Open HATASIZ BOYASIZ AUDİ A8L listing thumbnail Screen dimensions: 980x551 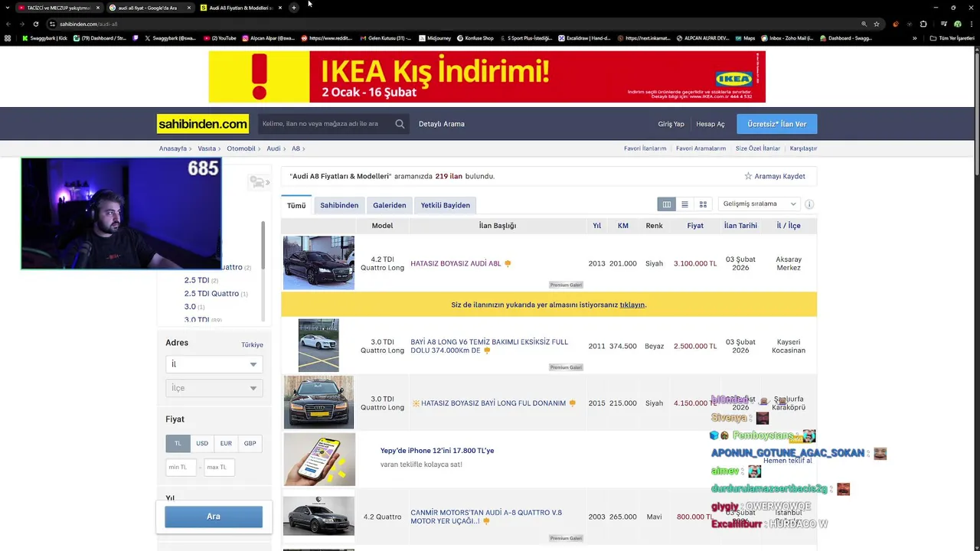[x=318, y=262]
